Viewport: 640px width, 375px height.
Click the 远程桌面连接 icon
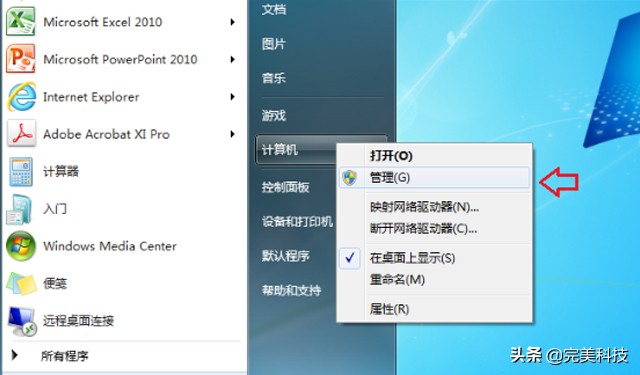pos(22,321)
